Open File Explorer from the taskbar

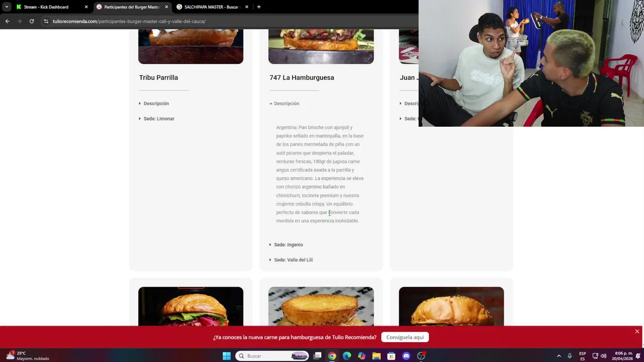[376, 356]
